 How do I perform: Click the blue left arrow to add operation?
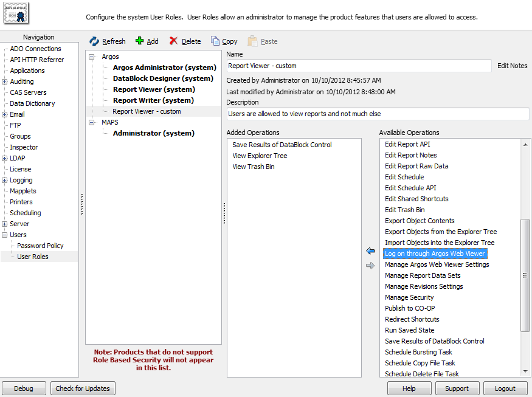click(x=370, y=251)
